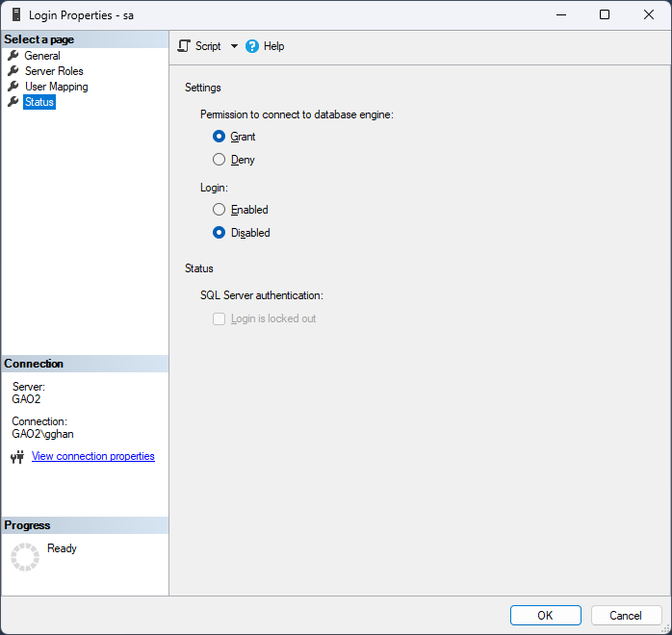Choose the Enabled login option

(x=219, y=210)
